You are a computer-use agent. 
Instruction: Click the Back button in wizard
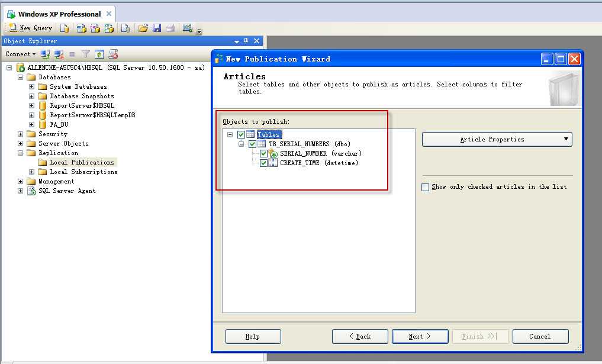[x=360, y=336]
